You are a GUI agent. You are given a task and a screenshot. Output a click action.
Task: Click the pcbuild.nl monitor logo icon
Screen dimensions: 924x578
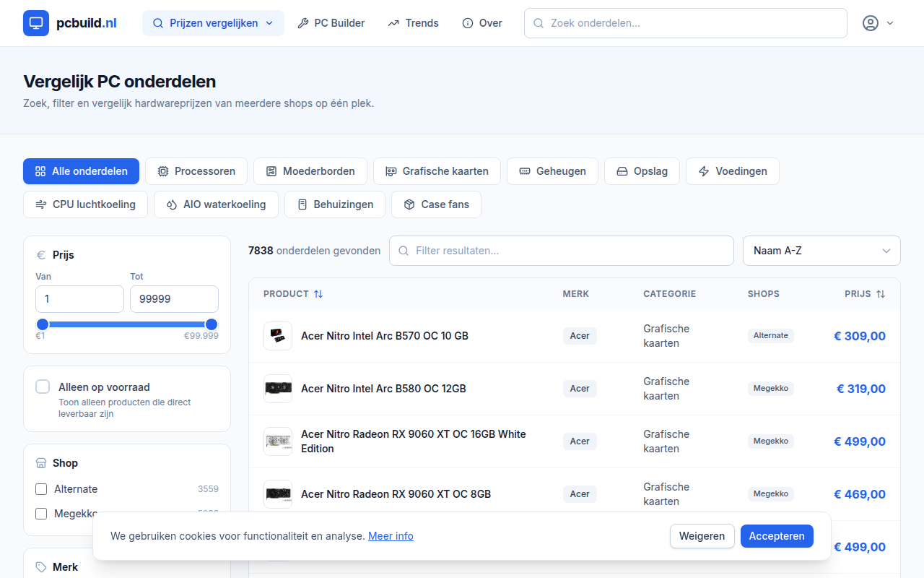pyautogui.click(x=36, y=23)
